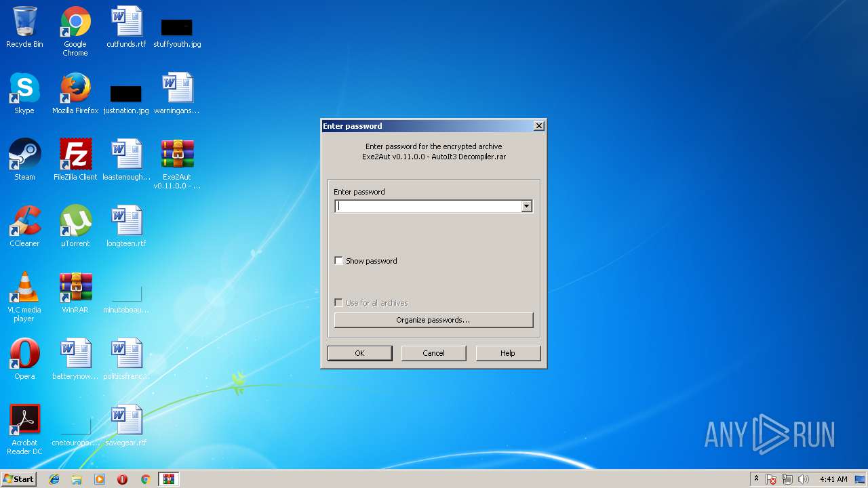Launch FileZilla Client shortcut
The width and height of the screenshot is (868, 488).
click(x=75, y=160)
